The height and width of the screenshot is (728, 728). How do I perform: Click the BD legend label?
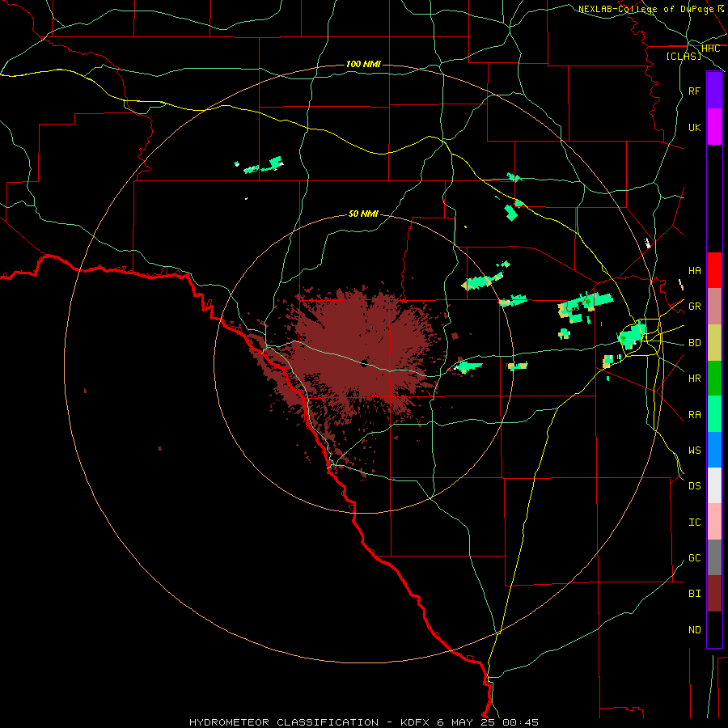[695, 343]
